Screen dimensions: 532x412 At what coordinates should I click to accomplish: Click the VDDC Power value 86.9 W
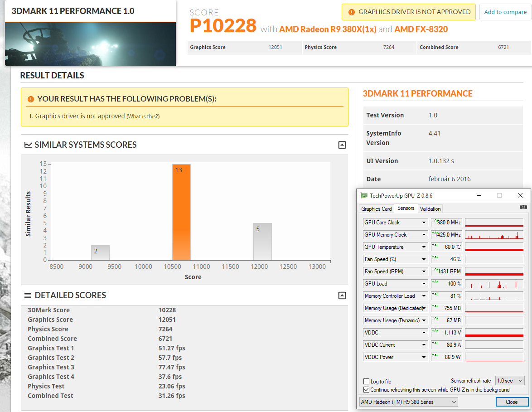(x=453, y=357)
